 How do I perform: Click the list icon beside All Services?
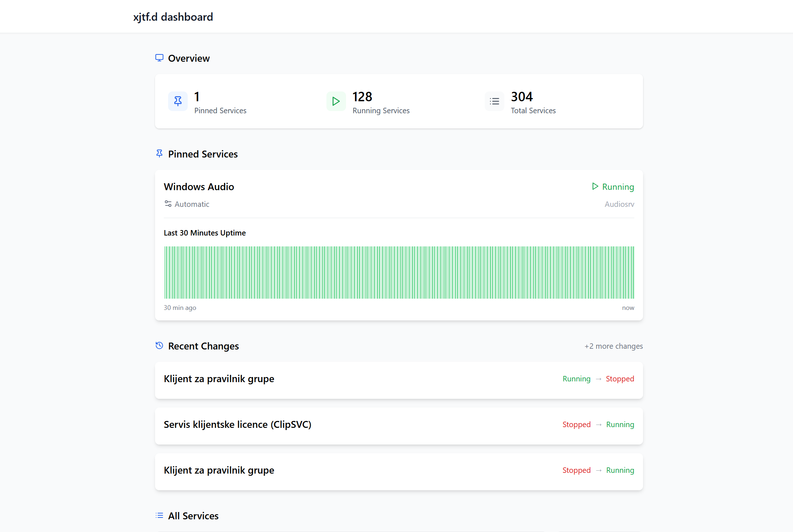click(x=159, y=515)
